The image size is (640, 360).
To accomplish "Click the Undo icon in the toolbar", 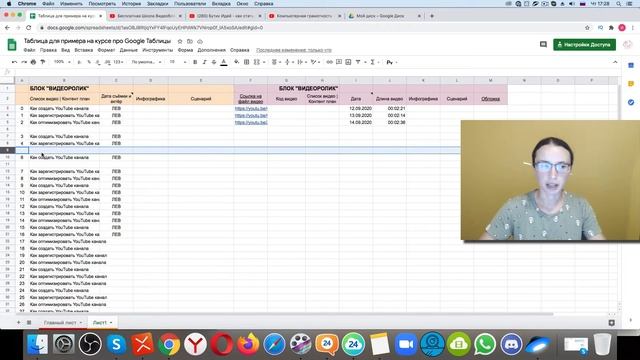I will (14, 62).
